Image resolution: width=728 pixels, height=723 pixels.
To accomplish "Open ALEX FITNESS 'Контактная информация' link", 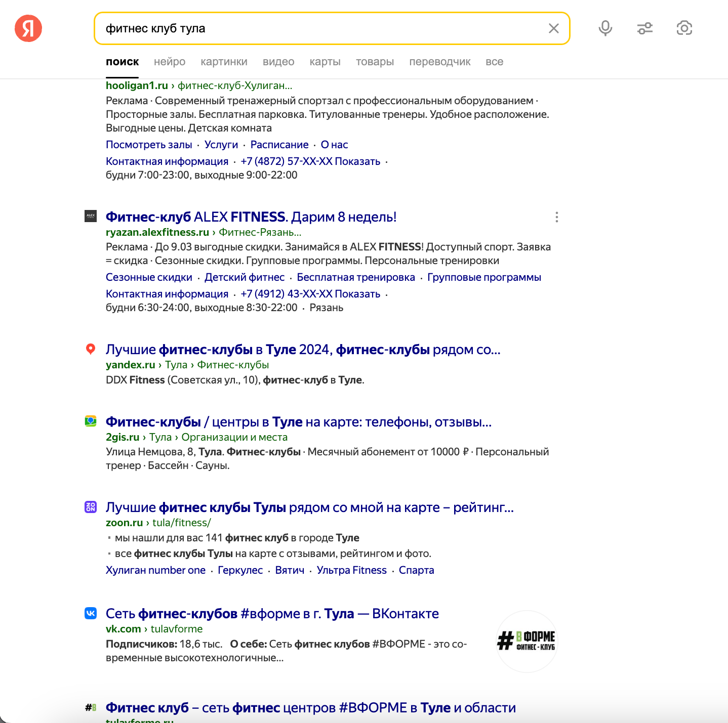I will [167, 294].
